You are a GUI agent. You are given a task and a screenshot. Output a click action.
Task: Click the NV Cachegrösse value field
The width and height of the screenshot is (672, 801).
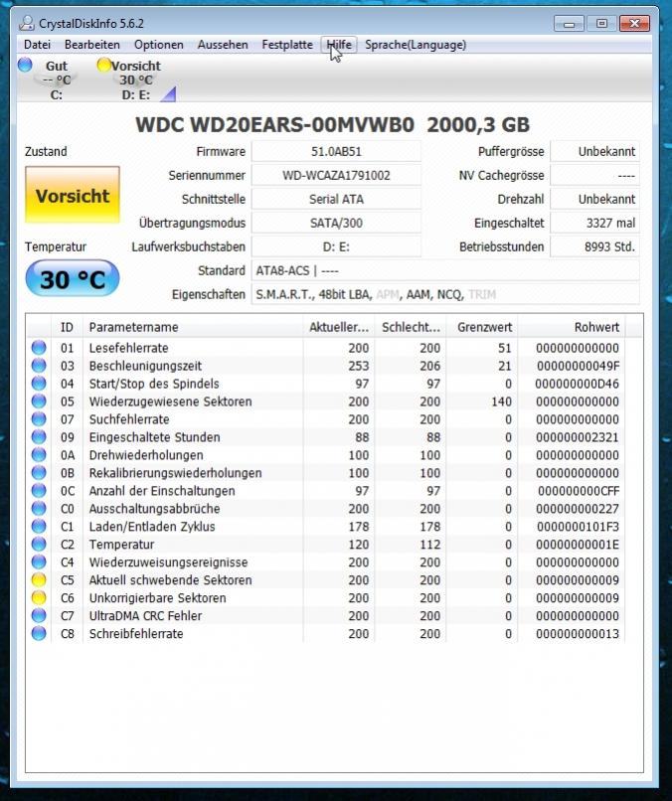pos(594,175)
